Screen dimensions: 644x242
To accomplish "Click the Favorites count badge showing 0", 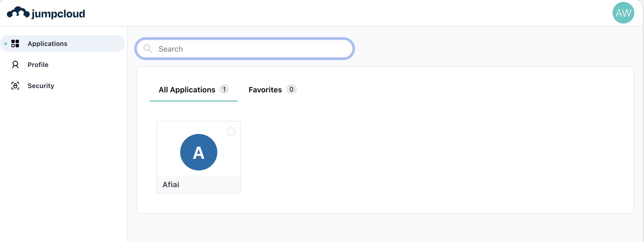I will [291, 89].
